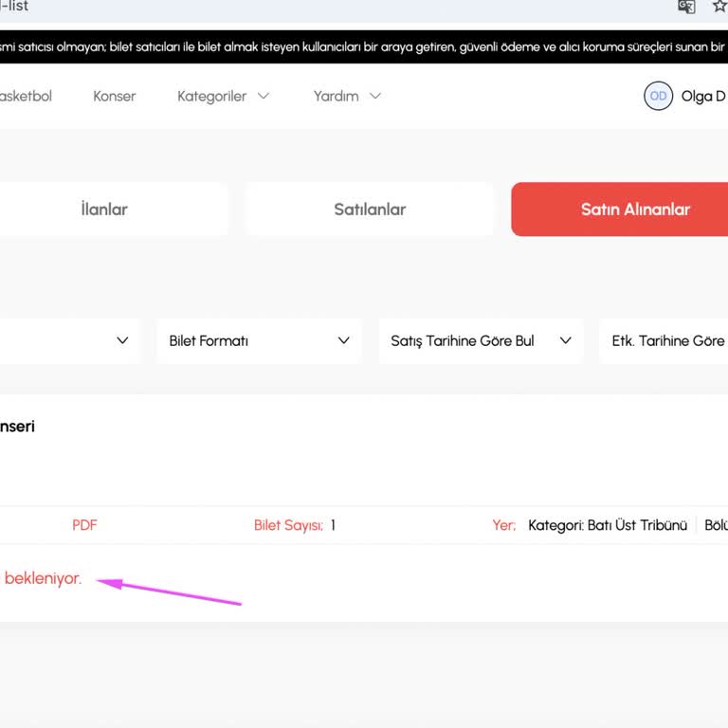Click the translate page icon in address bar
The image size is (728, 728).
tap(686, 7)
